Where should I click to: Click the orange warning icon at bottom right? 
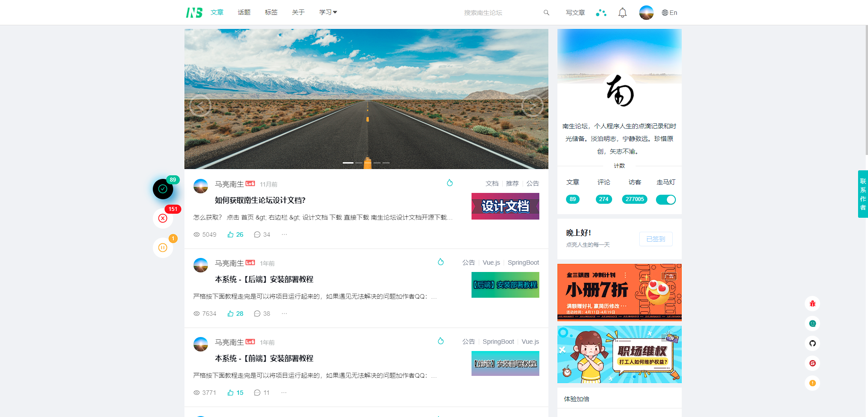pyautogui.click(x=812, y=383)
